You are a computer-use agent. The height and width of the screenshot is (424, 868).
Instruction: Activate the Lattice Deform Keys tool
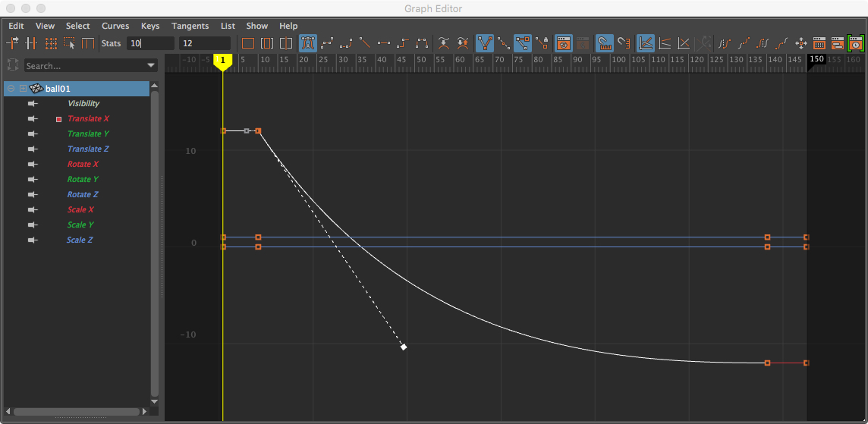click(51, 43)
